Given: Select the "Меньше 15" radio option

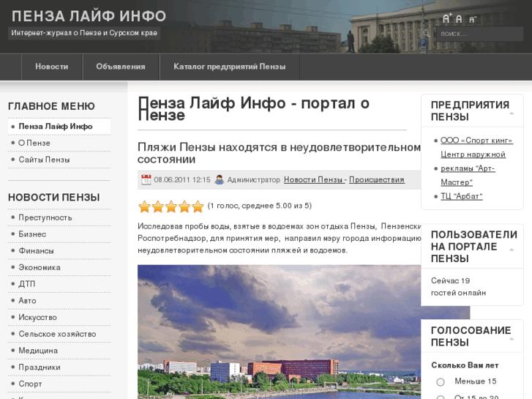Looking at the screenshot, I should (x=441, y=382).
